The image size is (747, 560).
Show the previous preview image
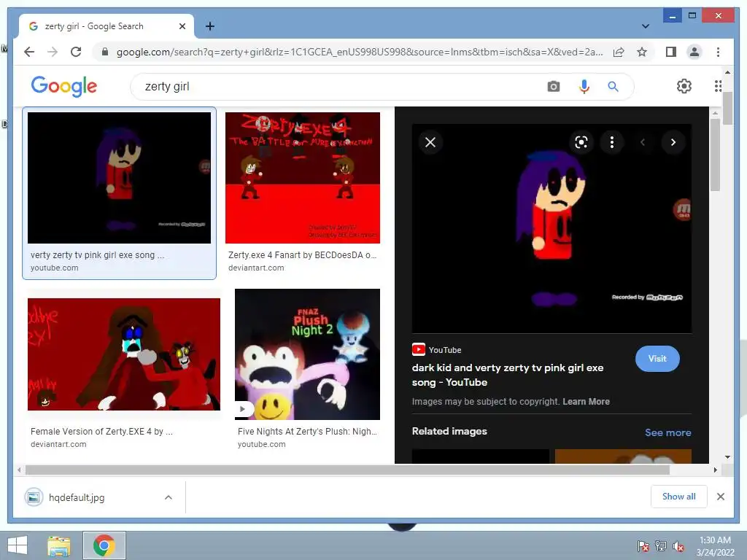(642, 142)
